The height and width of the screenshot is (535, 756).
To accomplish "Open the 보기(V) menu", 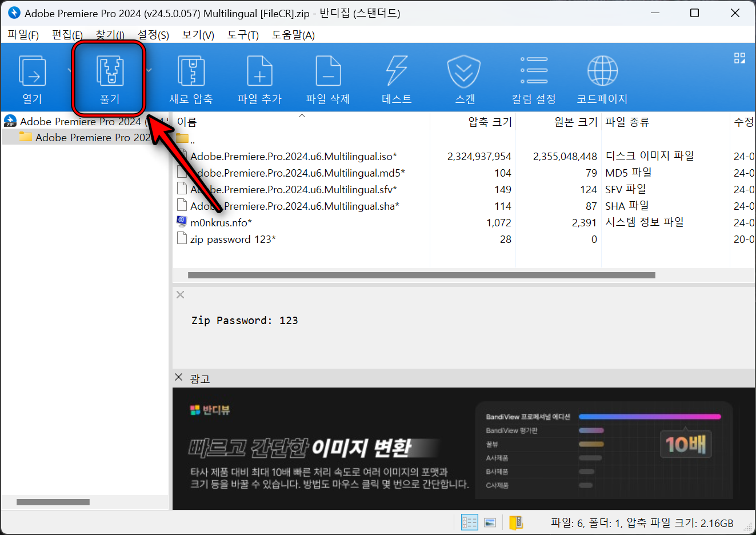I will tap(198, 35).
